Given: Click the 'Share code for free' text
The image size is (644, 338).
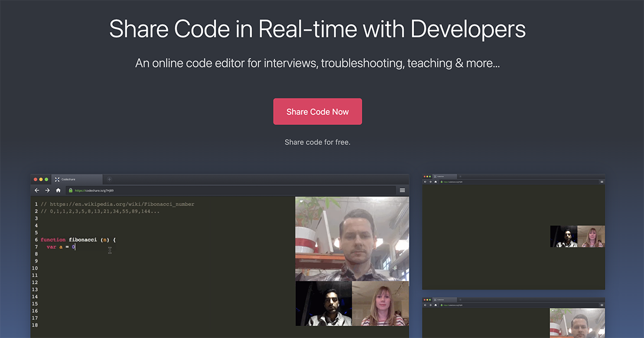Looking at the screenshot, I should pyautogui.click(x=317, y=142).
